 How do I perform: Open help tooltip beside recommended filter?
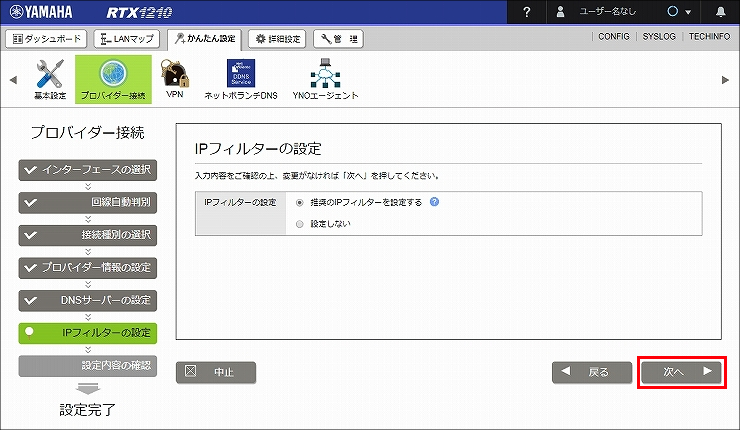434,202
